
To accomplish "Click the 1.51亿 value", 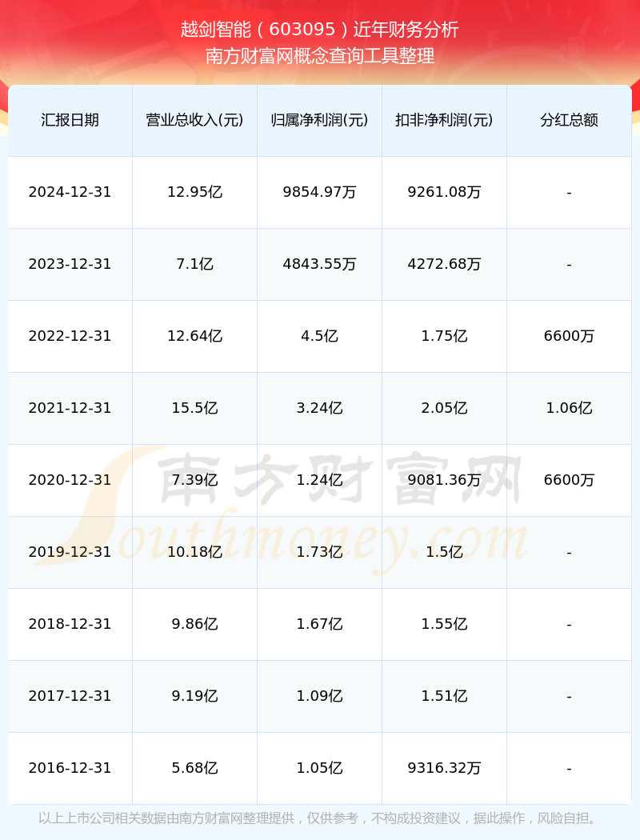I will click(445, 696).
